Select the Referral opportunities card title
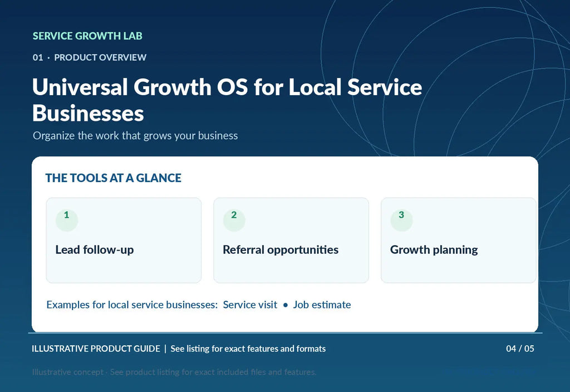 (281, 250)
